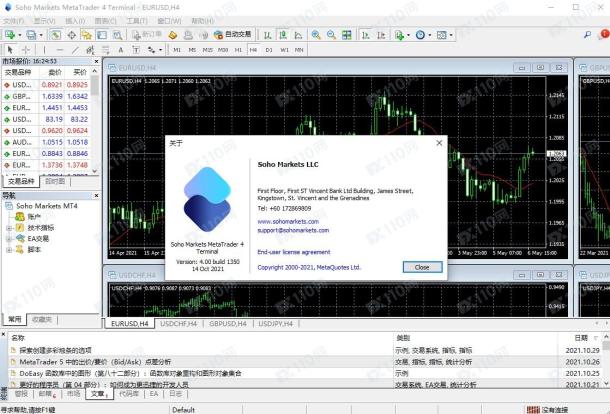Open the periods clock icon
The height and width of the screenshot is (414, 610).
coord(420,35)
